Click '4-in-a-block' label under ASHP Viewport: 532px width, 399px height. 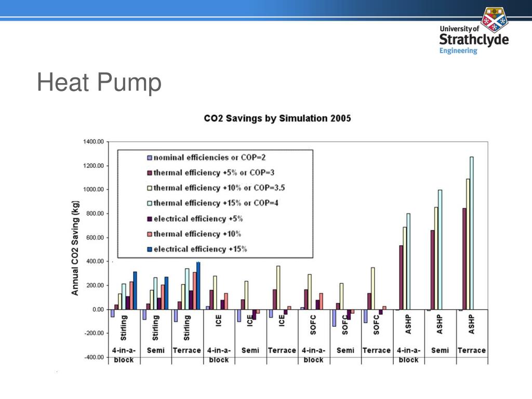click(x=408, y=355)
